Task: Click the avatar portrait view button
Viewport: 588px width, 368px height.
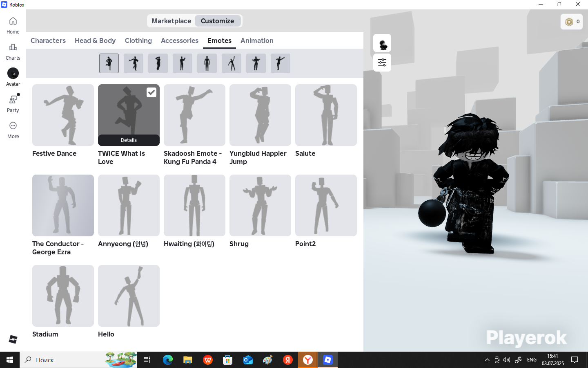Action: 382,43
